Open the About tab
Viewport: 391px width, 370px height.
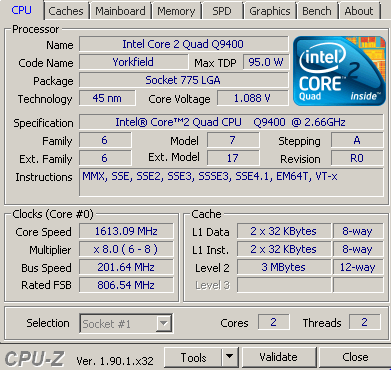tap(359, 11)
